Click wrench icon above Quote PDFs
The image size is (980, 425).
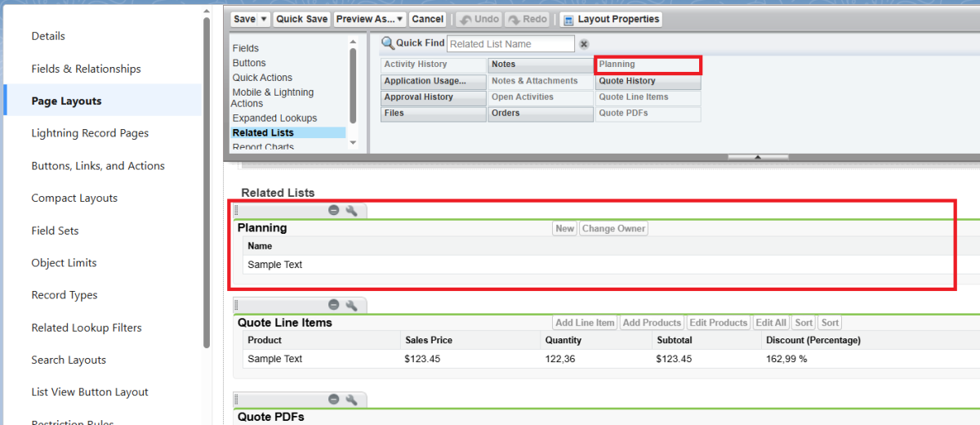point(352,400)
